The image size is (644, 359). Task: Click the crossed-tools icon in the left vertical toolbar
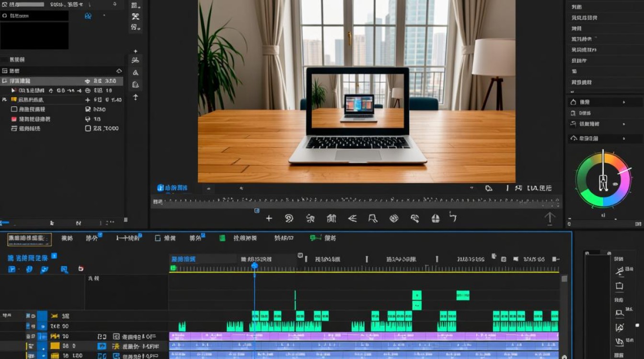[x=135, y=16]
